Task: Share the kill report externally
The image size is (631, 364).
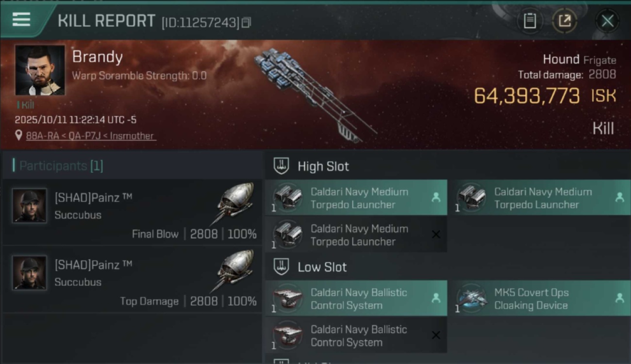Action: (x=565, y=21)
